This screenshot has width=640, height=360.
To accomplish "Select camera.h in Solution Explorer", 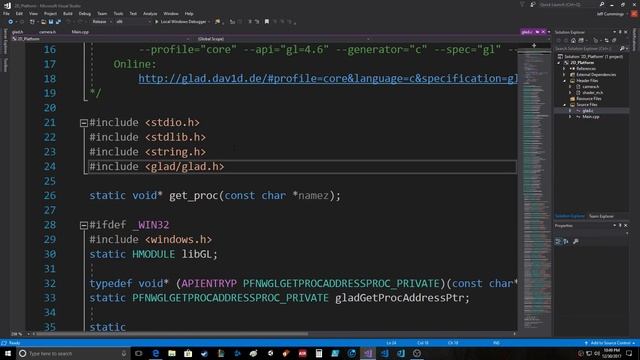I will tap(590, 87).
